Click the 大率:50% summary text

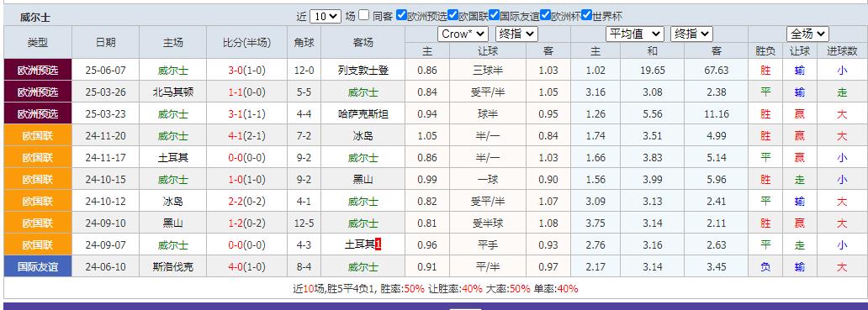pos(507,289)
